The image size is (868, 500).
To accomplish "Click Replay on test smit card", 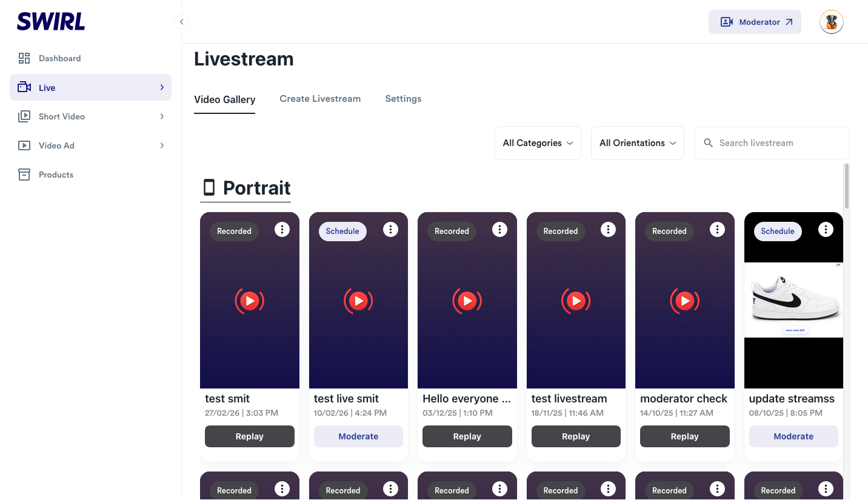I will [250, 436].
